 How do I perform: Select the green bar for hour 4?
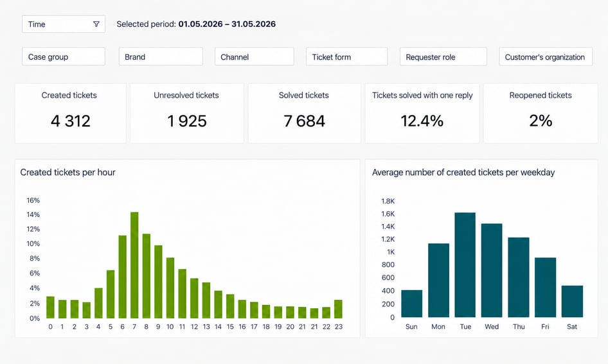pos(98,303)
